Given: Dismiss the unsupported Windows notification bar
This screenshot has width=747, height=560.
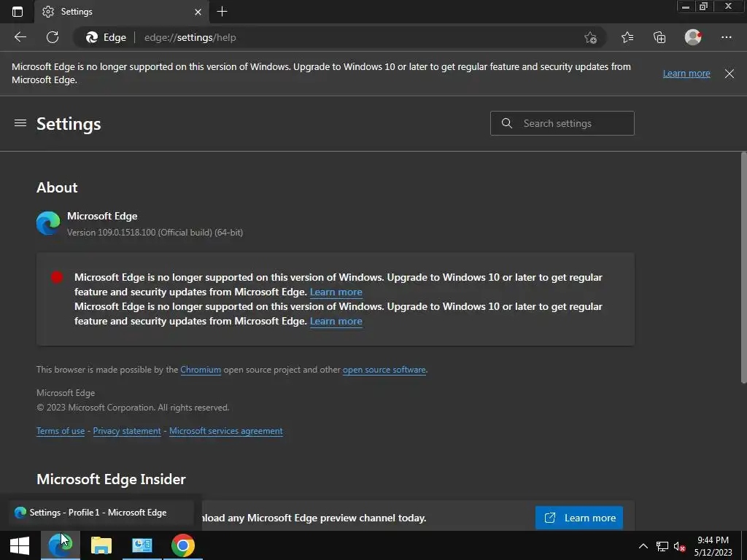Looking at the screenshot, I should point(729,74).
